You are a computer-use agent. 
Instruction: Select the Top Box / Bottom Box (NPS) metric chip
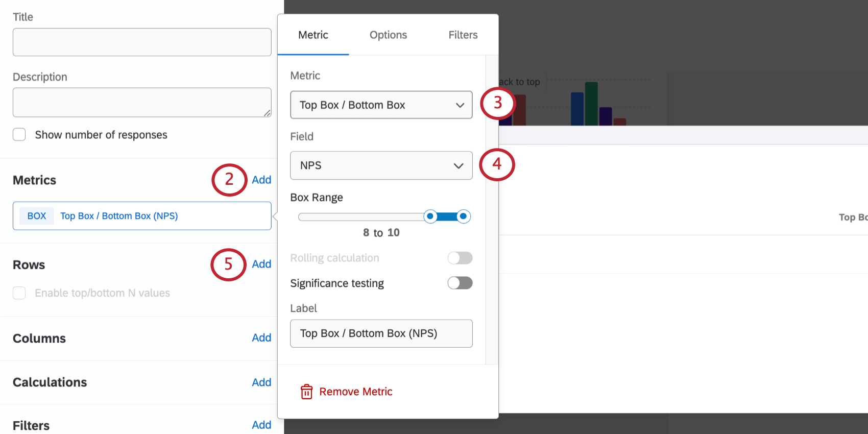pyautogui.click(x=141, y=215)
